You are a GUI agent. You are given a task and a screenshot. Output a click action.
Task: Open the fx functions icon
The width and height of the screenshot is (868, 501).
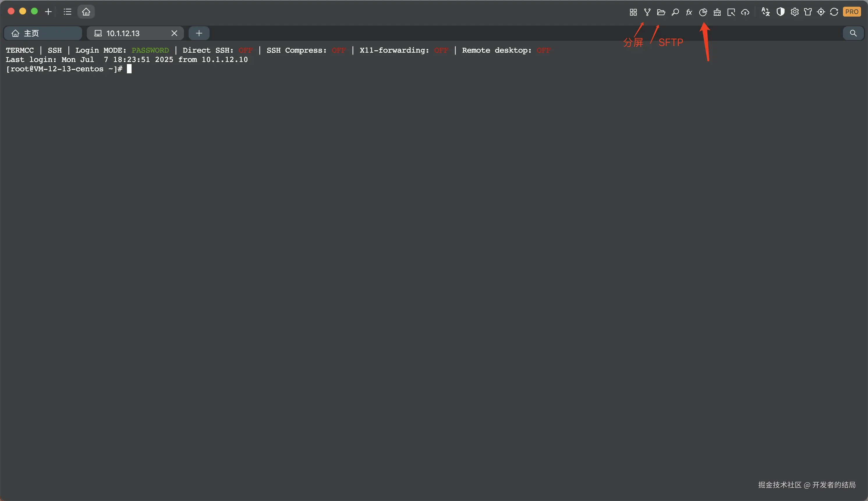point(689,13)
